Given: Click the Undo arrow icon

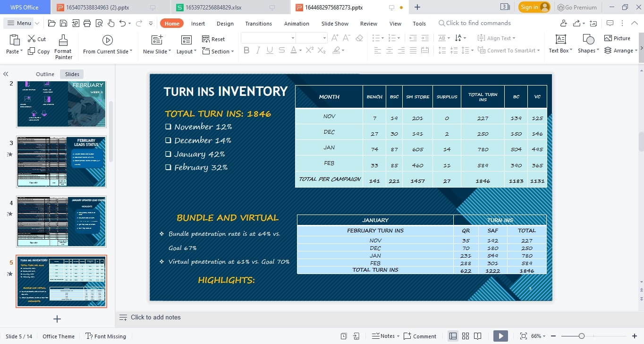Looking at the screenshot, I should (123, 23).
